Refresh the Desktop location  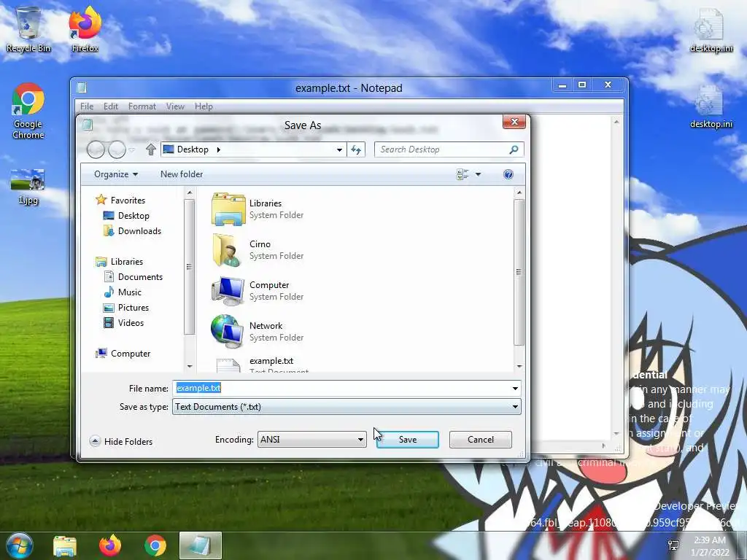(356, 149)
